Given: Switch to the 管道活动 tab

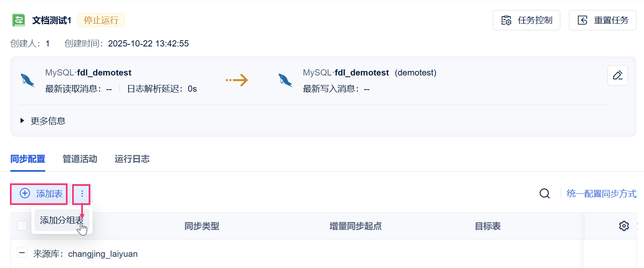Looking at the screenshot, I should tap(80, 159).
